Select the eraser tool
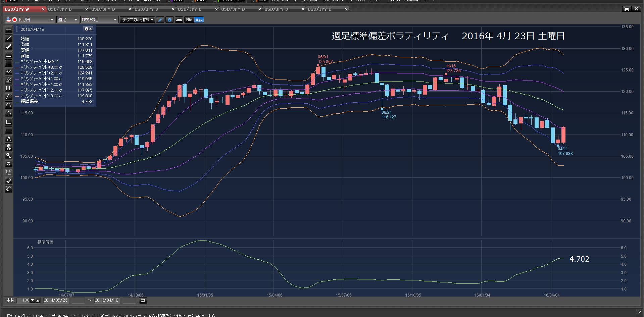The width and height of the screenshot is (644, 317). 9,180
